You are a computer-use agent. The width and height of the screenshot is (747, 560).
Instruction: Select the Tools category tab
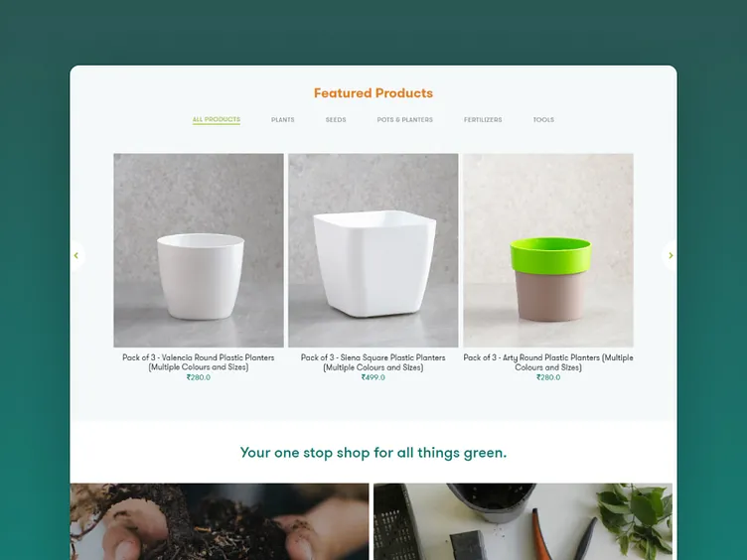point(543,119)
